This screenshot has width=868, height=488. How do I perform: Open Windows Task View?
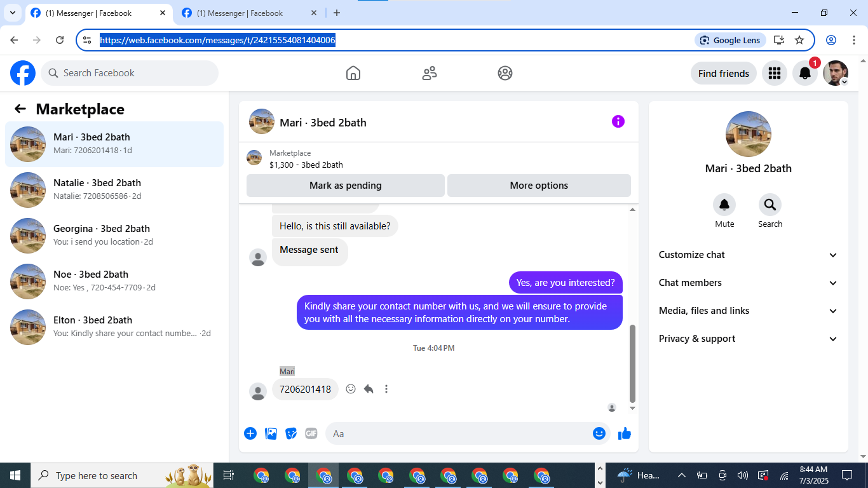(229, 475)
